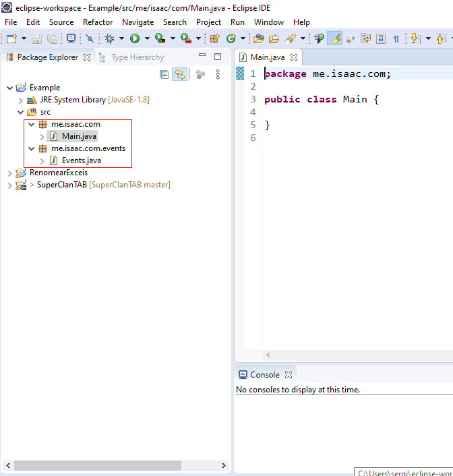Collapse the src folder node

point(20,113)
